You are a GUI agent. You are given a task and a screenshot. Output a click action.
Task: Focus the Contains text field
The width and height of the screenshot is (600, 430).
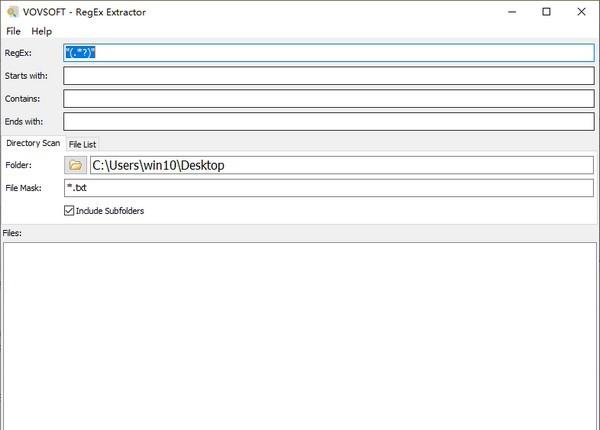329,99
